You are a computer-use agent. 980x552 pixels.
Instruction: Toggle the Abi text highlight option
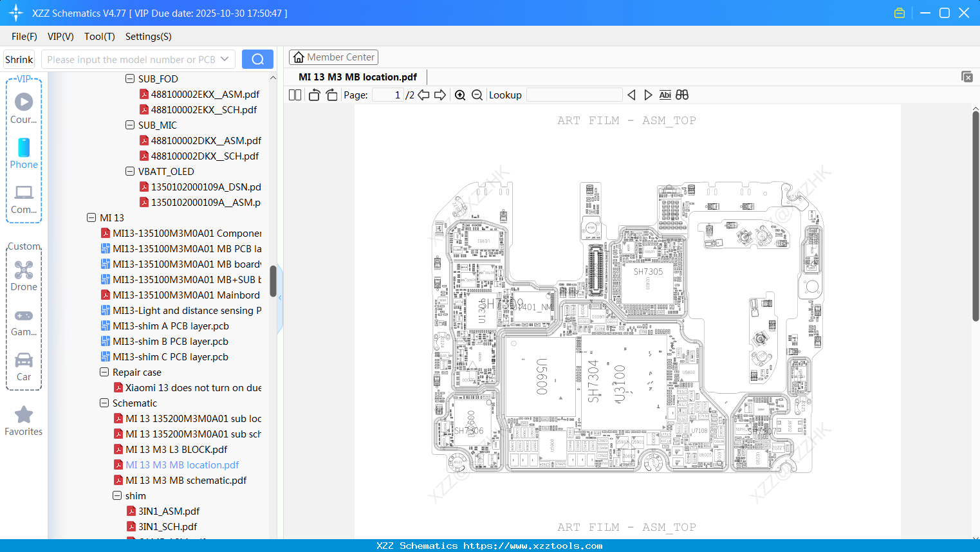coord(665,95)
